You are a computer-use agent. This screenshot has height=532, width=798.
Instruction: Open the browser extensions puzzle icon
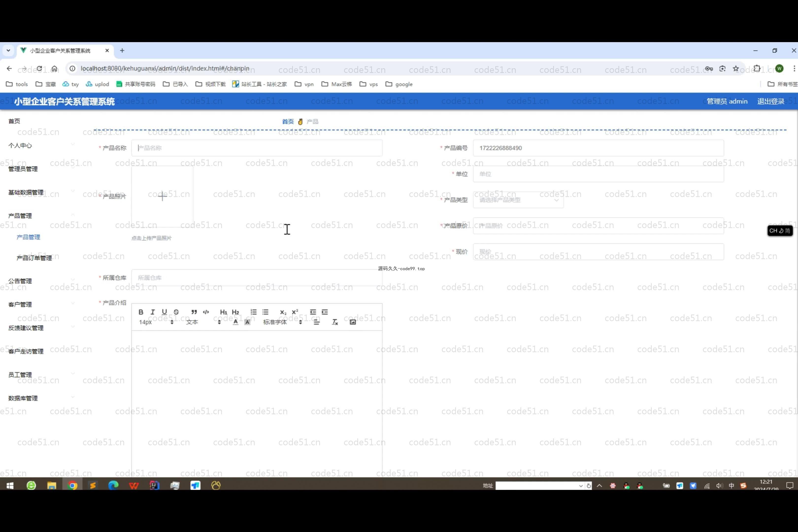[757, 68]
